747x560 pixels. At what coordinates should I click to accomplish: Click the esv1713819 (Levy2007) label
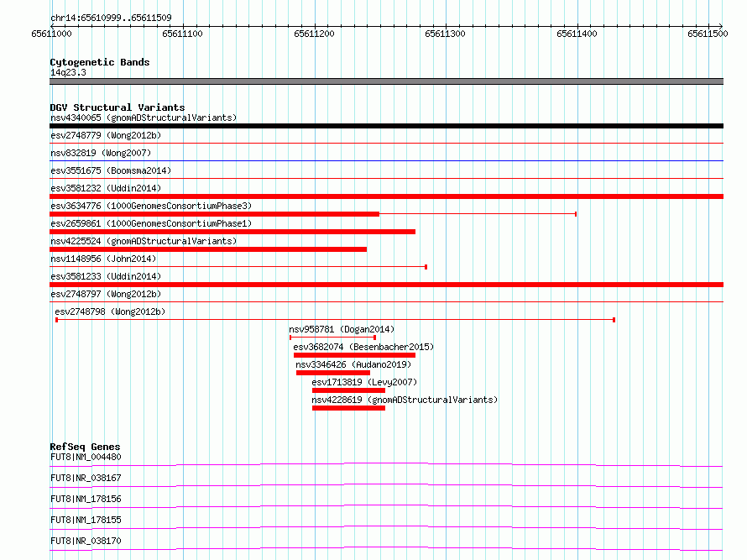[x=364, y=382]
